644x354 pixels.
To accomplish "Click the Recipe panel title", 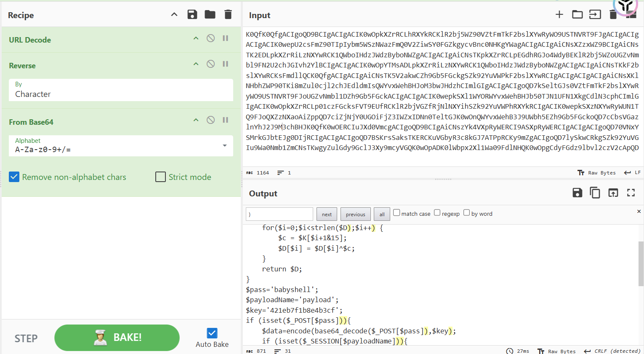I will 21,15.
